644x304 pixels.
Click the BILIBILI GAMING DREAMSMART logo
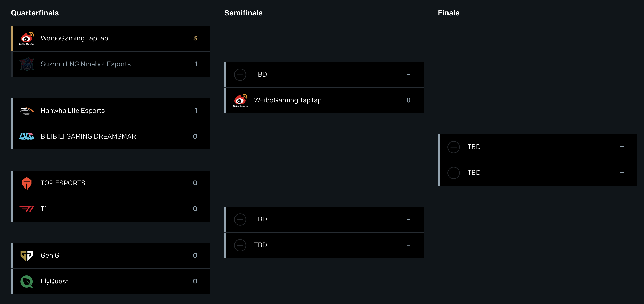[26, 136]
